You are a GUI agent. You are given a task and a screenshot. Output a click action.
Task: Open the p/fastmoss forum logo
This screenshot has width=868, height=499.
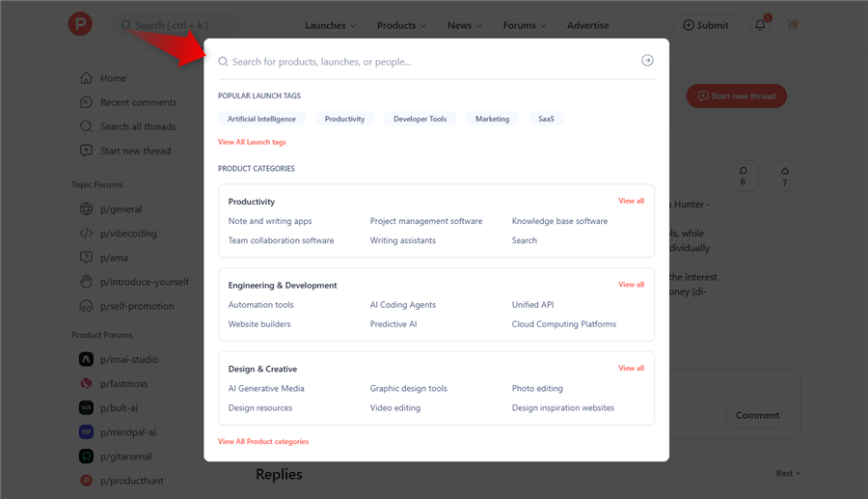tap(86, 383)
